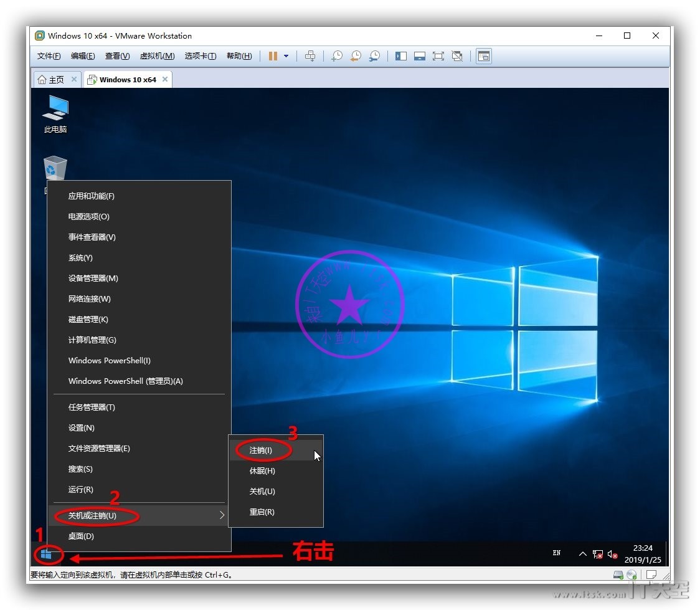
Task: Open the snapshot manager wrench-clock icon
Action: [374, 56]
